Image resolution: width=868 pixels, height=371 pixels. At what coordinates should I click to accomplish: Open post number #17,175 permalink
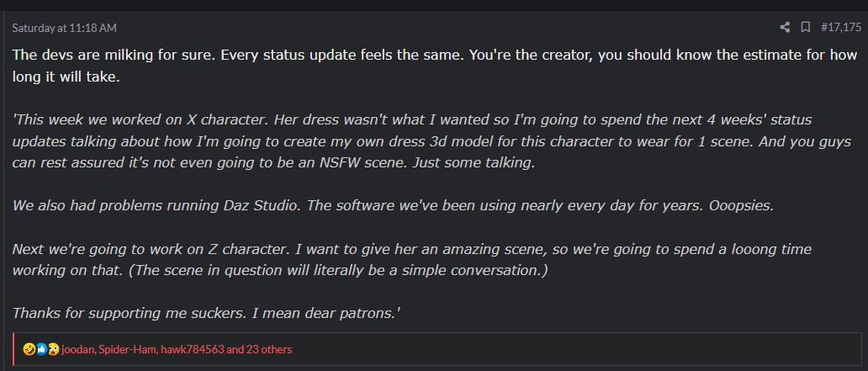[841, 27]
